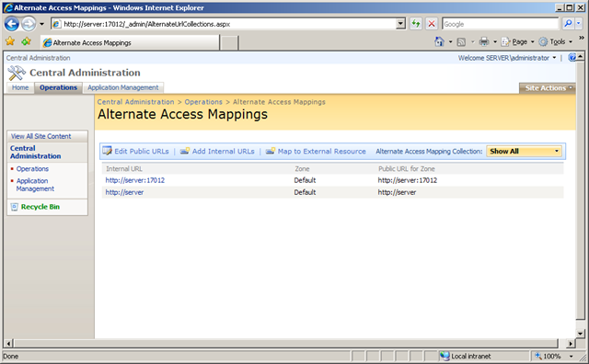The image size is (589, 364).
Task: Click the RSS Feeds icon
Action: pos(461,42)
